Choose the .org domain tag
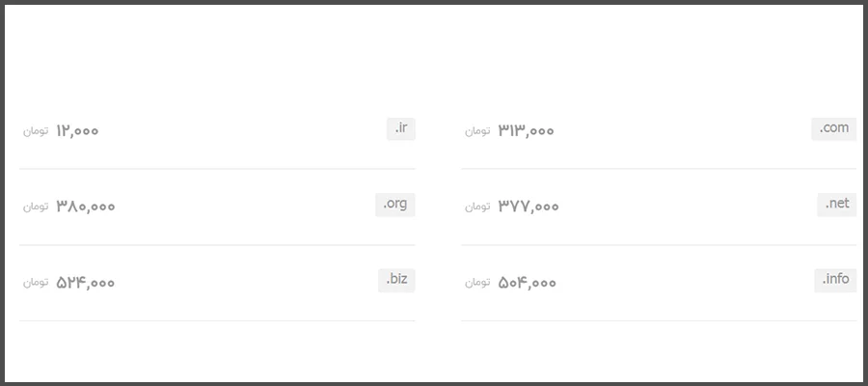 pos(395,205)
